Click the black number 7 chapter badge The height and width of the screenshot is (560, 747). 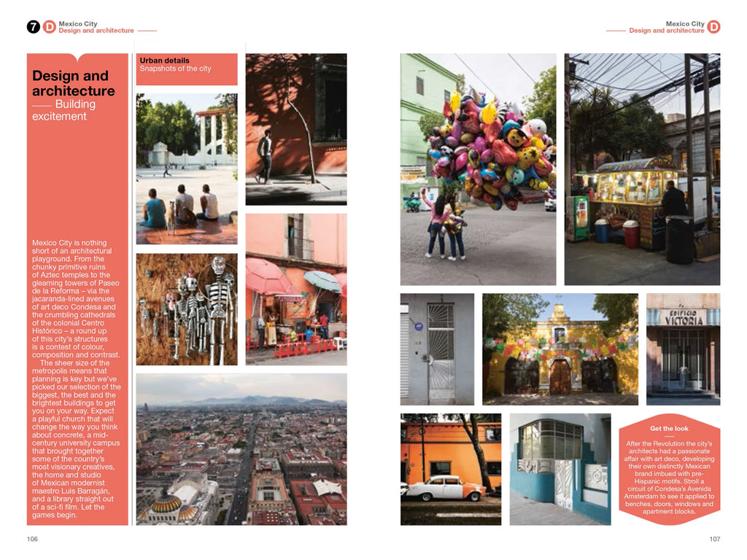click(x=34, y=27)
